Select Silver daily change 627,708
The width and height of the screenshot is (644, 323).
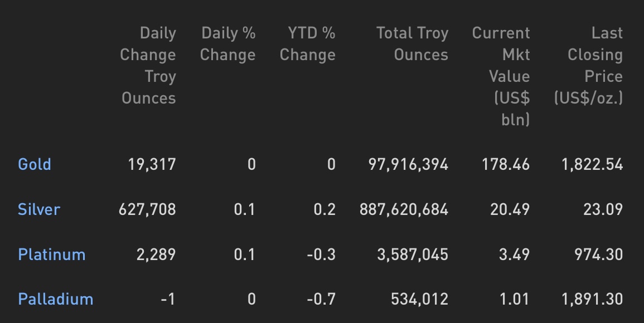pyautogui.click(x=147, y=210)
